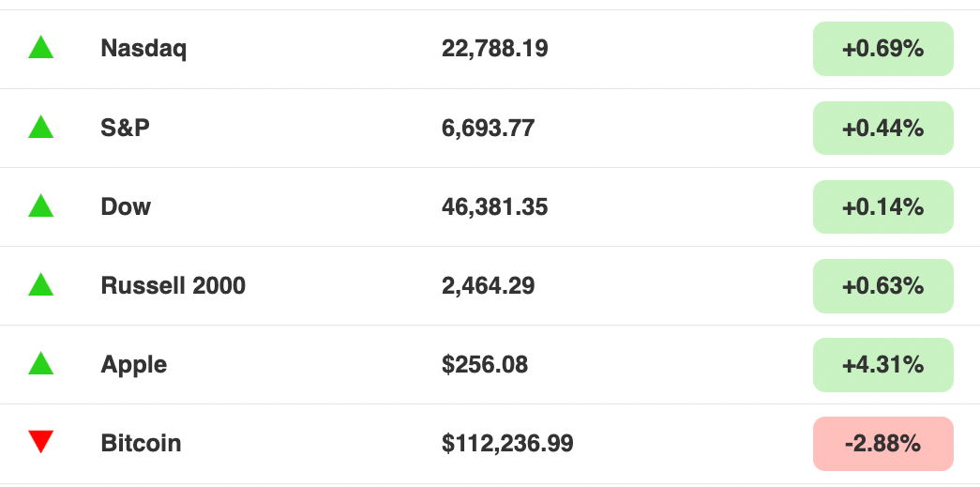Screen dimensions: 980x487
Task: Click the green up arrow beside Apple
Action: click(40, 363)
